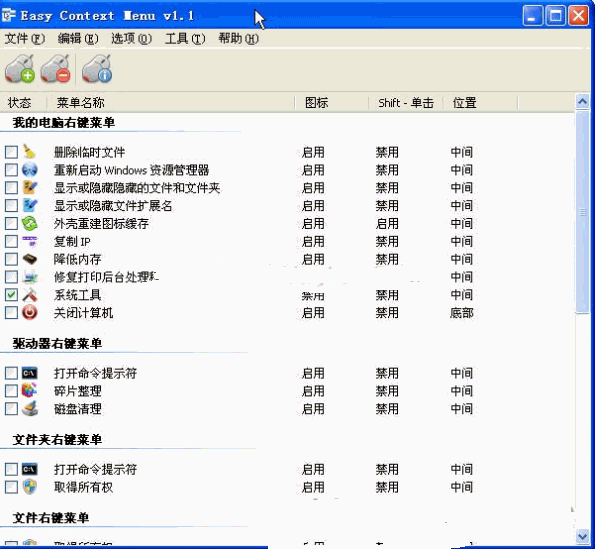This screenshot has width=595, height=549.
Task: Open the 帮助(H) menu
Action: 239,38
